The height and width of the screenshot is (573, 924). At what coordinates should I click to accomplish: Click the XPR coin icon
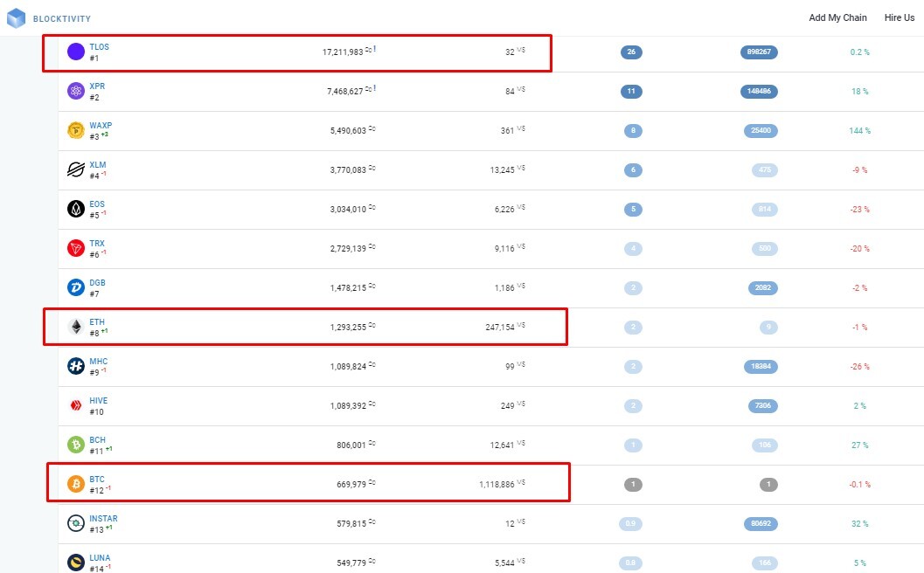(76, 92)
